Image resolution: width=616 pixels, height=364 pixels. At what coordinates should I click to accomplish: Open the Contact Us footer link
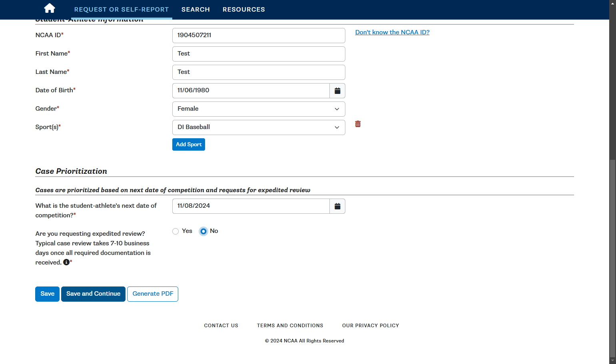coord(221,326)
